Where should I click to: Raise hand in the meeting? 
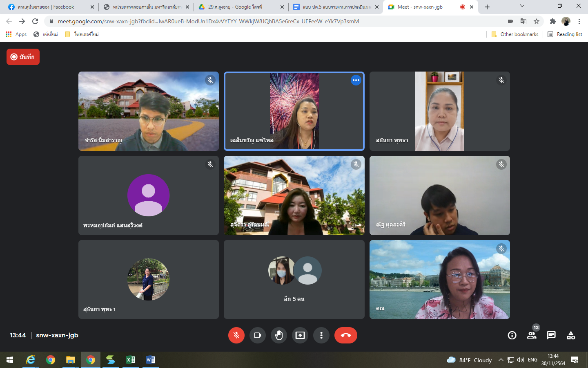coord(279,335)
